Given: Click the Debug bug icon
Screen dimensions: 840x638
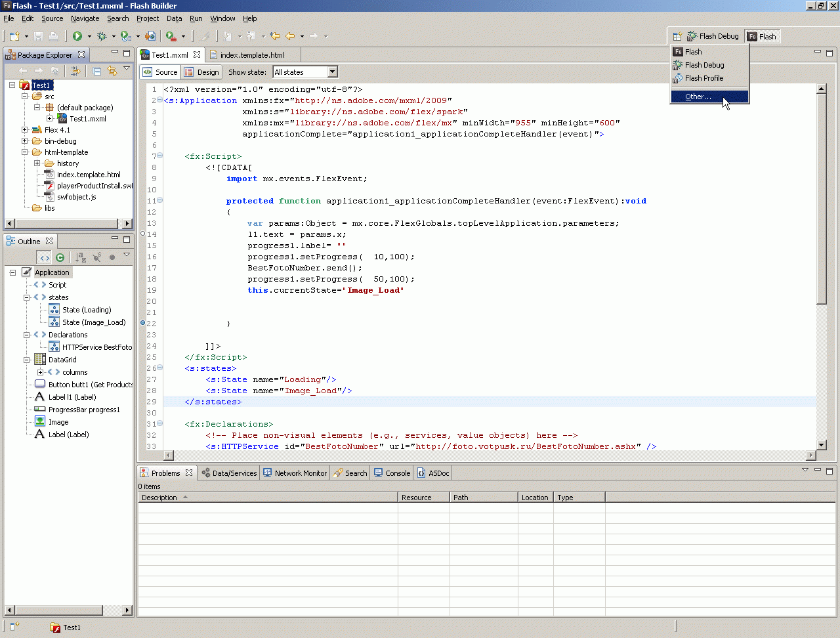Looking at the screenshot, I should 102,36.
